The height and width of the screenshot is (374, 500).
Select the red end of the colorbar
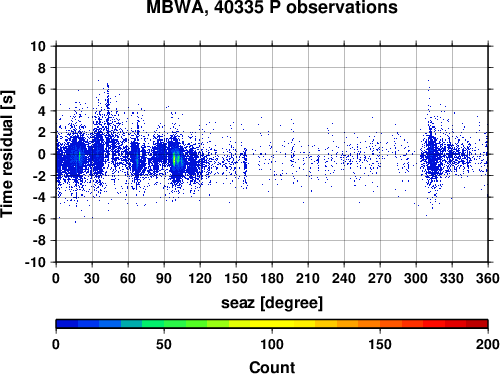click(477, 324)
